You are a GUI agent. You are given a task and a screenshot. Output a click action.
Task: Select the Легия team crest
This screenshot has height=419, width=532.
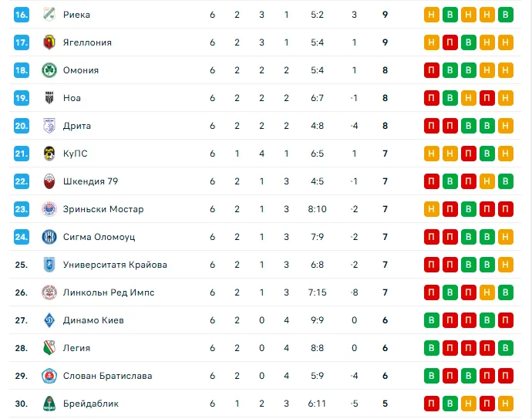(49, 348)
